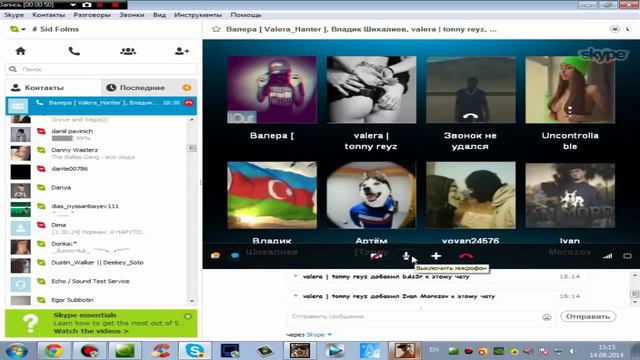Open the Разговоры menu
This screenshot has height=360, width=640.
click(92, 15)
